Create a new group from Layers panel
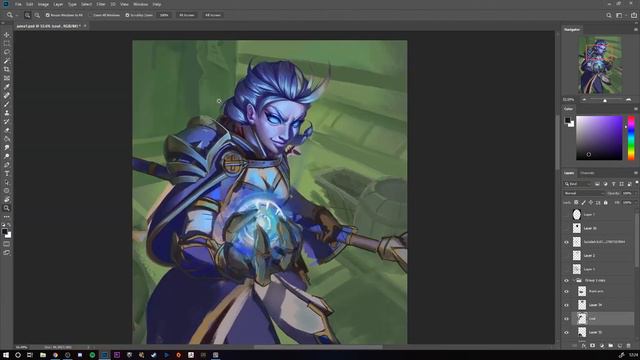The image size is (640, 360). [611, 346]
